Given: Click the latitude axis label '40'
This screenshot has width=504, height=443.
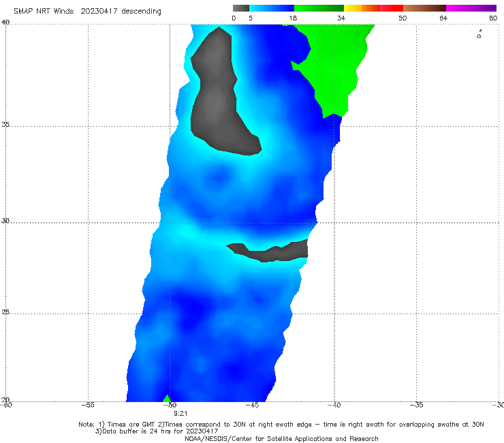Looking at the screenshot, I should click(x=5, y=22).
